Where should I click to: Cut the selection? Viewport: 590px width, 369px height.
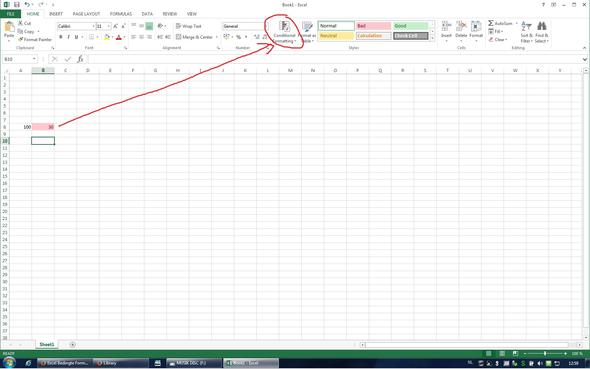tap(25, 23)
